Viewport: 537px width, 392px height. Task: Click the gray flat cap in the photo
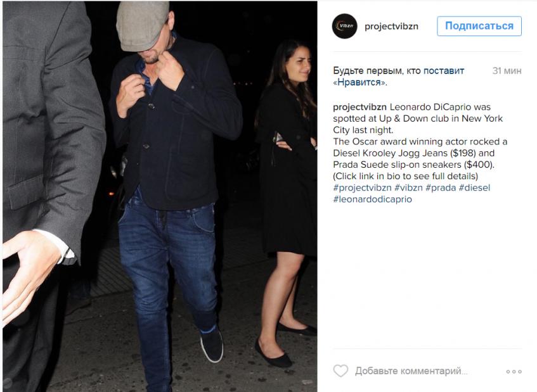(x=143, y=26)
